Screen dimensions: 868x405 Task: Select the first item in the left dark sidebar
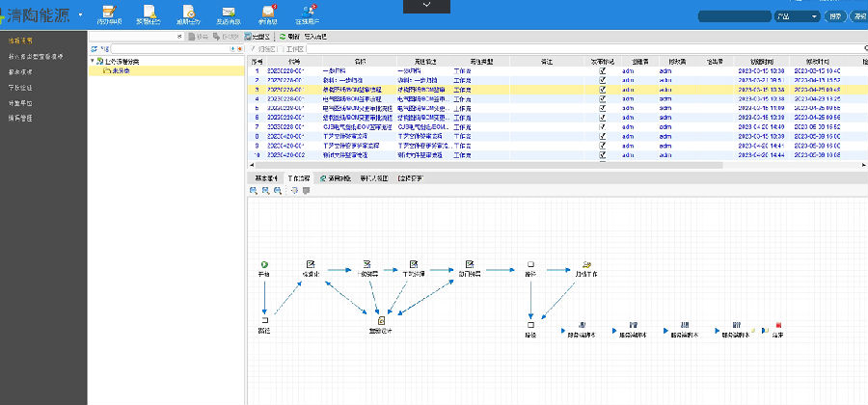point(19,41)
